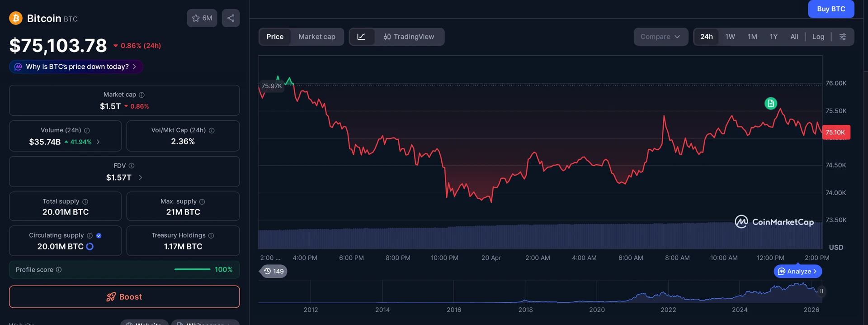
Task: Open the FDV info icon
Action: [132, 166]
